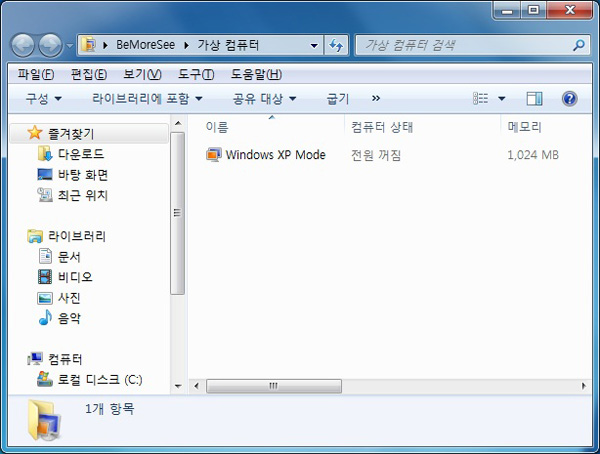600x454 pixels.
Task: Open help with question mark icon
Action: coord(569,99)
